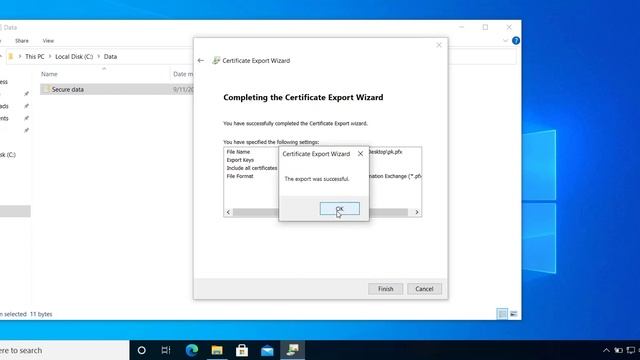This screenshot has height=360, width=640.
Task: Click Finish in the Certificate Export Wizard
Action: pos(385,289)
